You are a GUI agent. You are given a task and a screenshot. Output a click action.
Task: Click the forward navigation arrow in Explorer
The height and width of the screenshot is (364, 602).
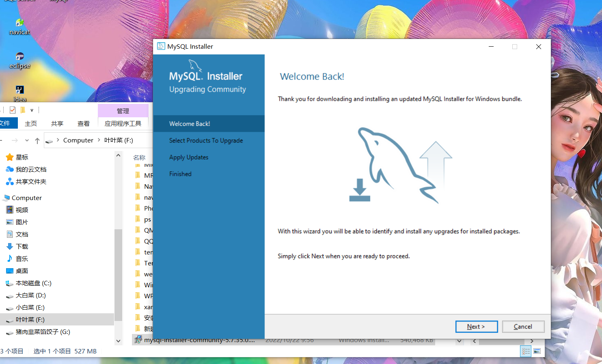[x=15, y=140]
